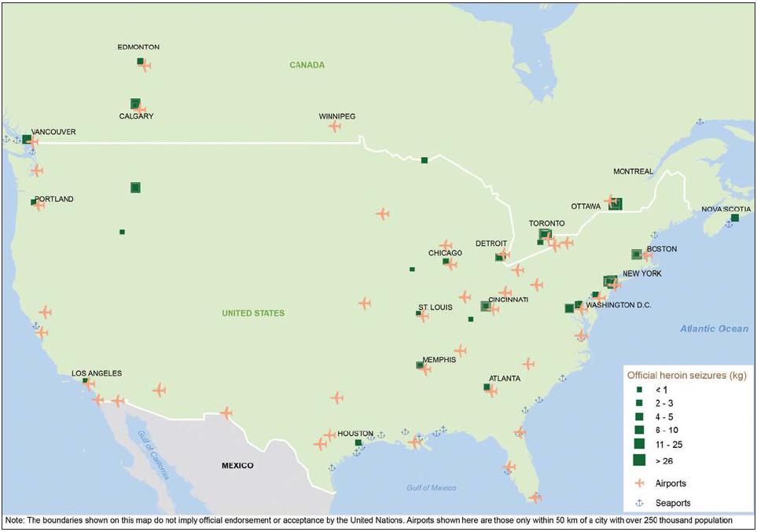Click the airport icon below the Winnipeg label
The width and height of the screenshot is (757, 532).
[336, 126]
